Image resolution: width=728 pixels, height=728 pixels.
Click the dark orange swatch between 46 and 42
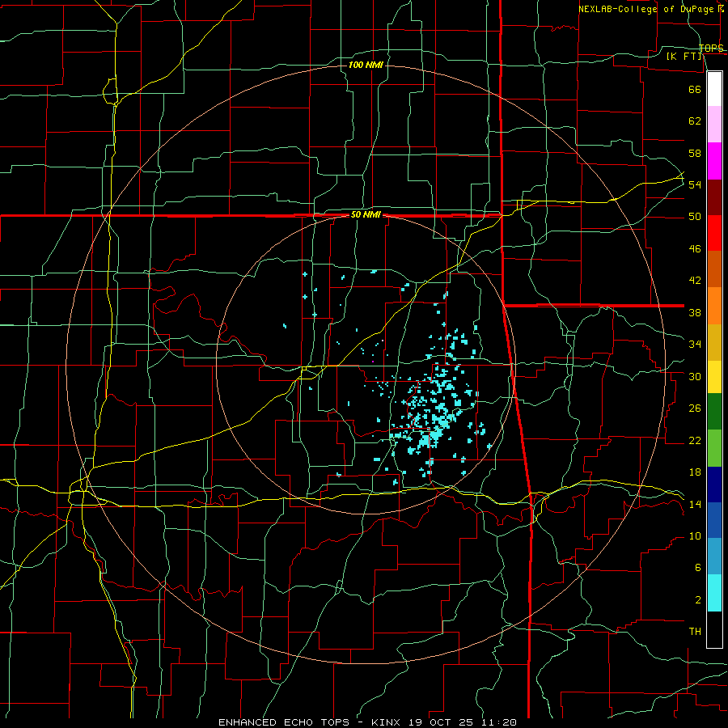pyautogui.click(x=714, y=269)
